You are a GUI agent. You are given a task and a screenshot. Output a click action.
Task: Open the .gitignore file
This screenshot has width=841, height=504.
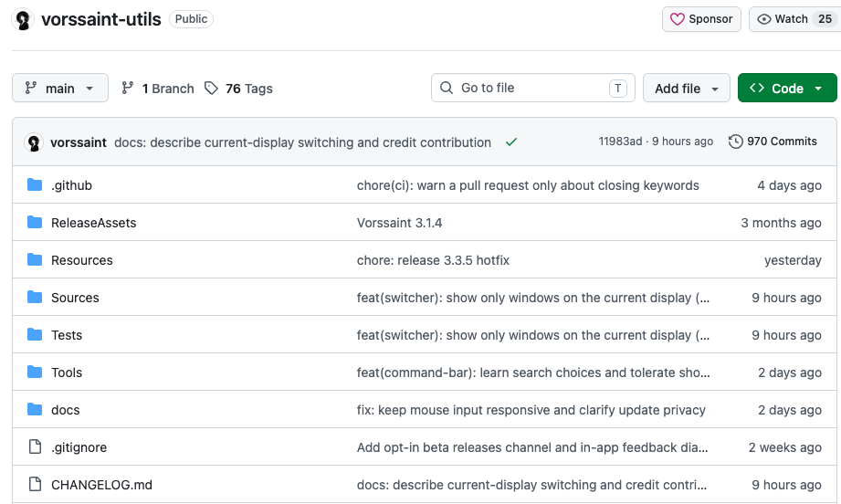(79, 447)
